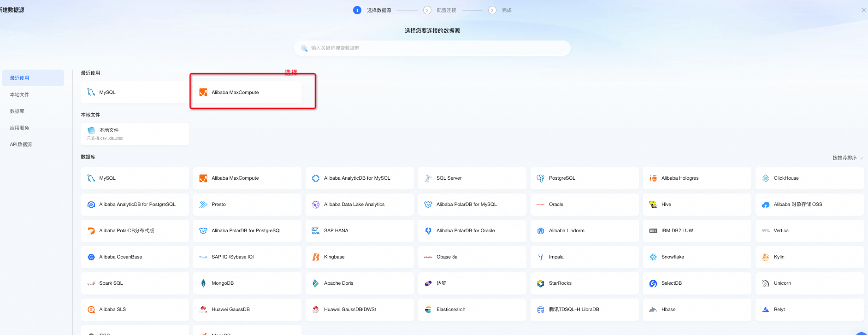Click the Alibaba MaxCompute icon in recently used
This screenshot has height=335, width=868.
(x=203, y=92)
